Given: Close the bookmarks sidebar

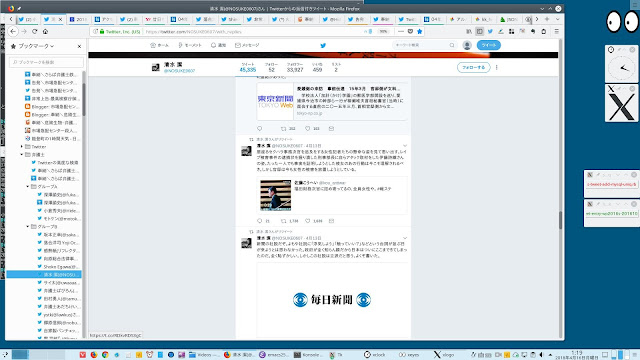Looking at the screenshot, I should tap(79, 47).
